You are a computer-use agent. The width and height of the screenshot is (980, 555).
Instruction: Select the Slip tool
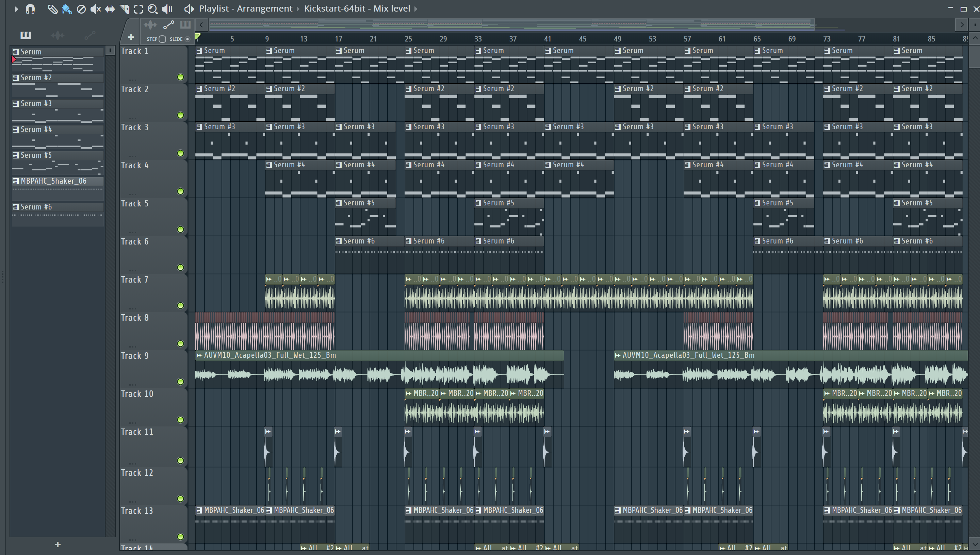pyautogui.click(x=110, y=9)
